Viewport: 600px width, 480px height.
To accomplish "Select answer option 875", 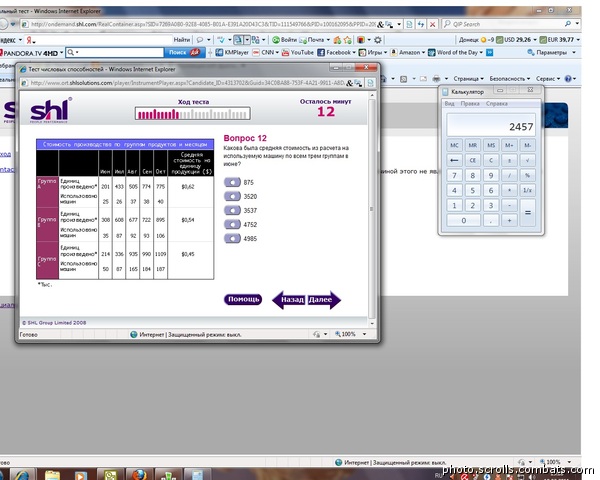I will (x=232, y=182).
